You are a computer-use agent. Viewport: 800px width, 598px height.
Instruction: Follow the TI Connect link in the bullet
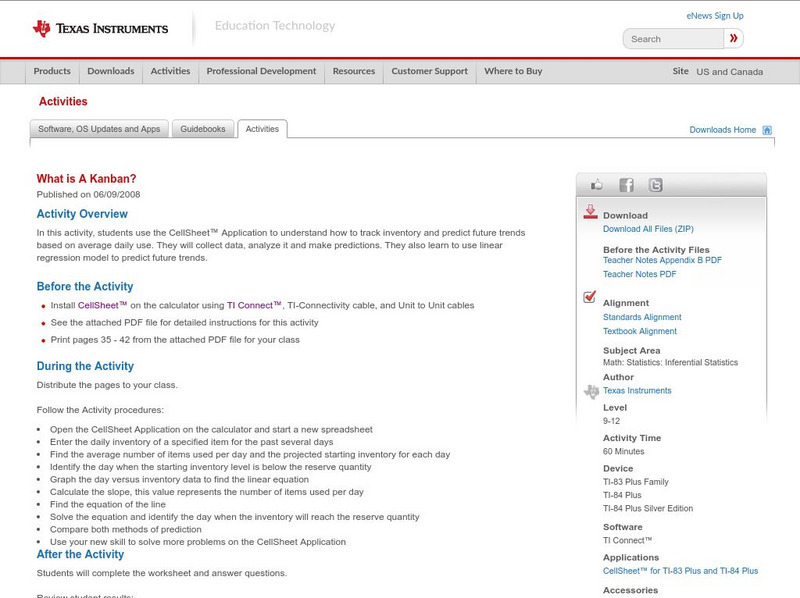pos(254,306)
